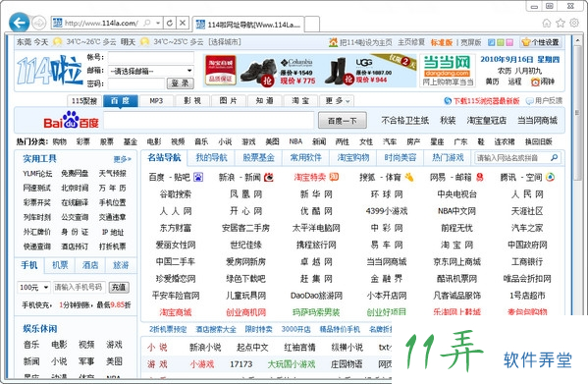
Task: Open favorites via the star icon
Action: pyautogui.click(x=561, y=24)
